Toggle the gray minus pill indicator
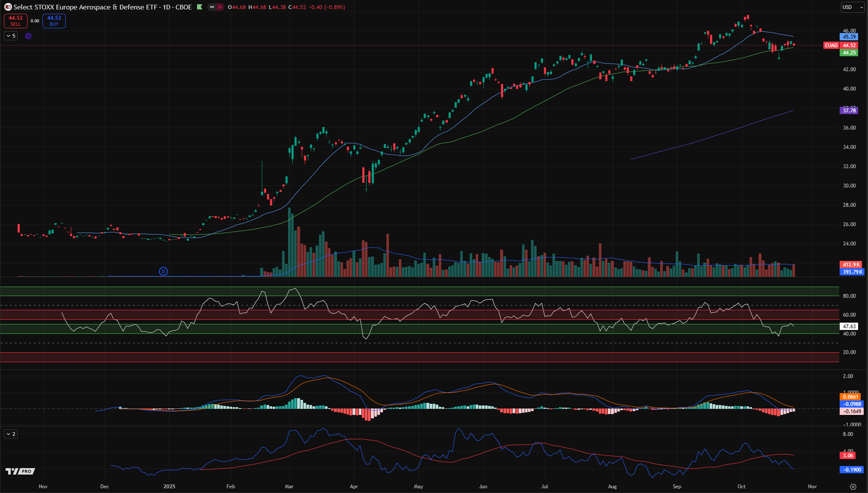The width and height of the screenshot is (868, 493). [x=212, y=7]
